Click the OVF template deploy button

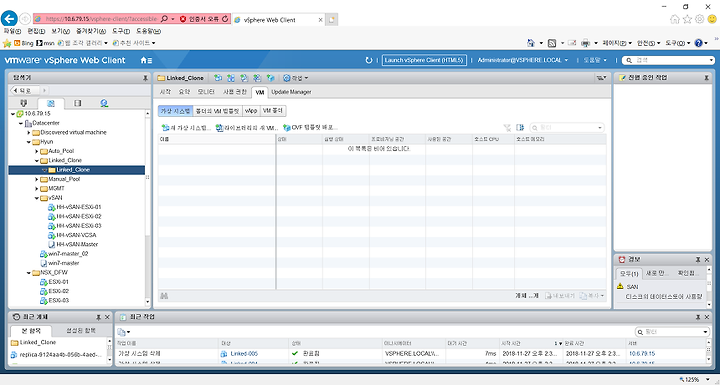point(310,128)
